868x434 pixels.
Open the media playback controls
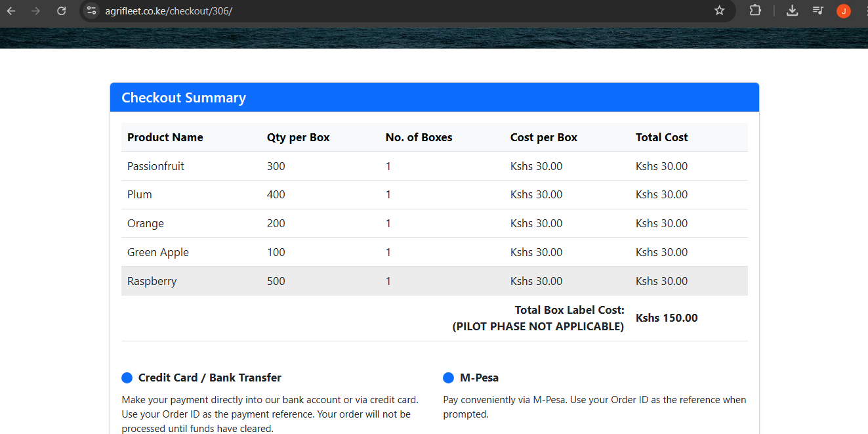point(817,11)
